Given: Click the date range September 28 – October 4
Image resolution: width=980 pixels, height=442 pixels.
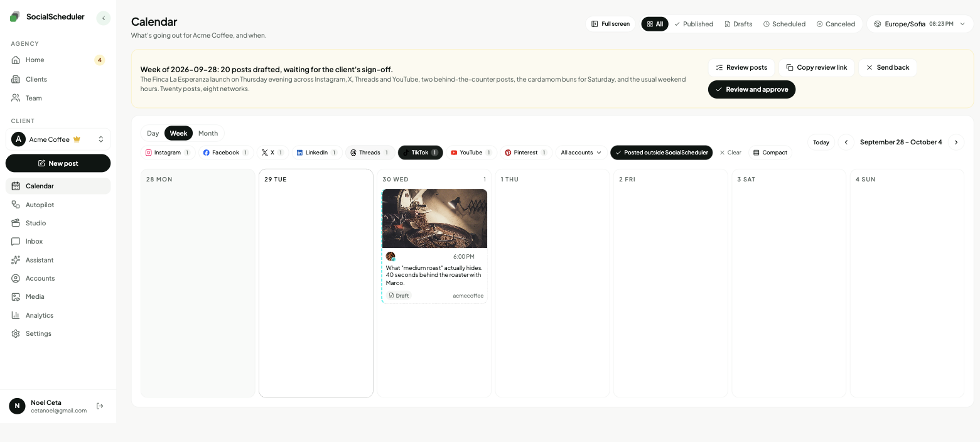Looking at the screenshot, I should tap(901, 143).
